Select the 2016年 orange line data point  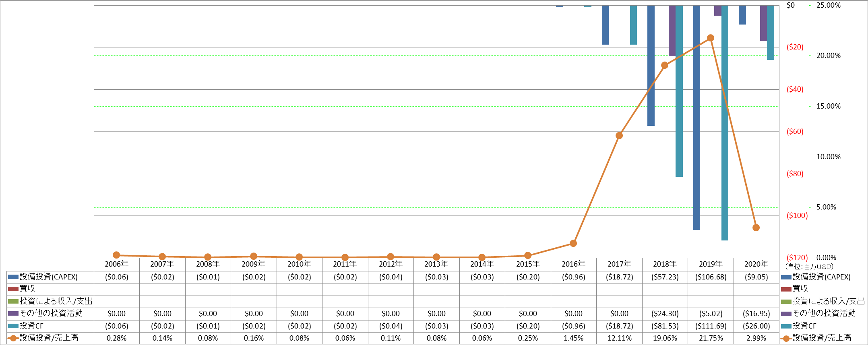click(573, 243)
